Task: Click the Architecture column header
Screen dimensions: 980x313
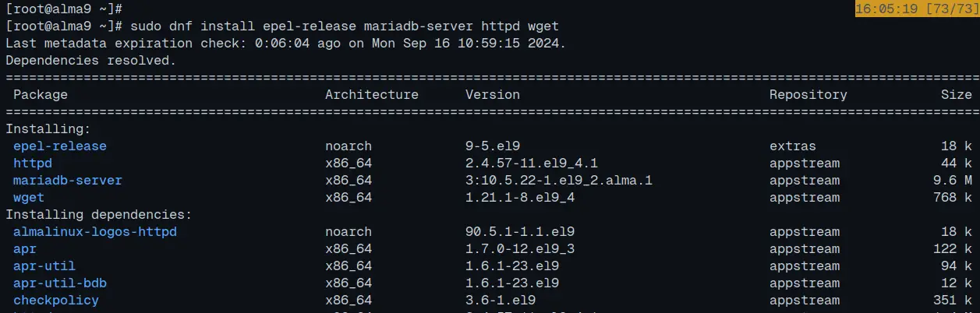Action: 371,95
